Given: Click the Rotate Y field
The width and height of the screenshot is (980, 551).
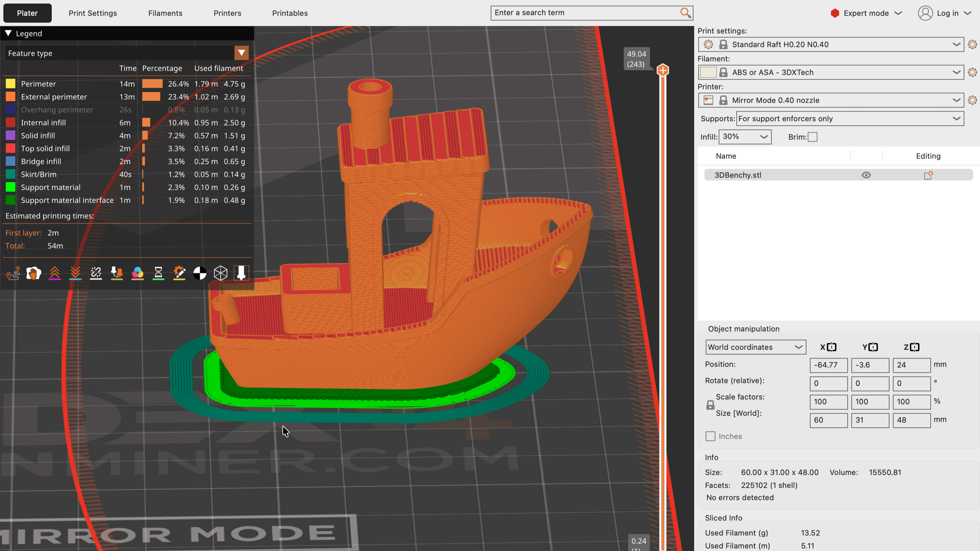Looking at the screenshot, I should click(x=870, y=384).
